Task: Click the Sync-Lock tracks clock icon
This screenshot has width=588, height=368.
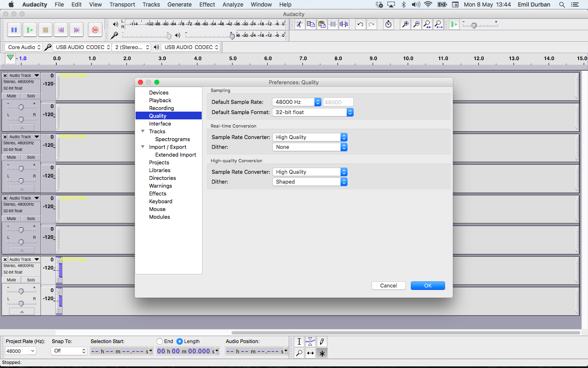Action: pos(388,24)
